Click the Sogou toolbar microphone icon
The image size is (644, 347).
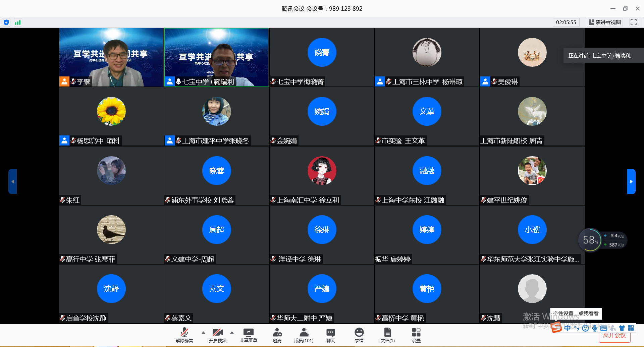pyautogui.click(x=595, y=328)
